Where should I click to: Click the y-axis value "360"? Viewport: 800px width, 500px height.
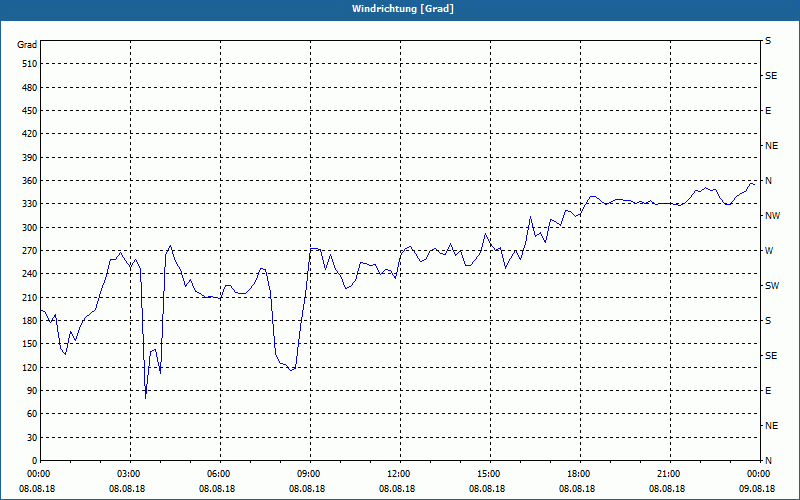(x=30, y=181)
